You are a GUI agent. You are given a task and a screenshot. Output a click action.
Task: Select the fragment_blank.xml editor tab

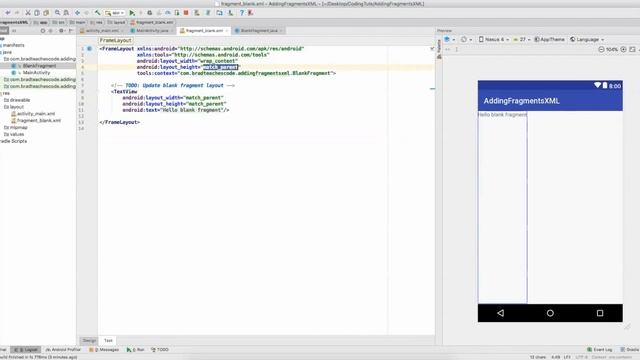click(204, 31)
